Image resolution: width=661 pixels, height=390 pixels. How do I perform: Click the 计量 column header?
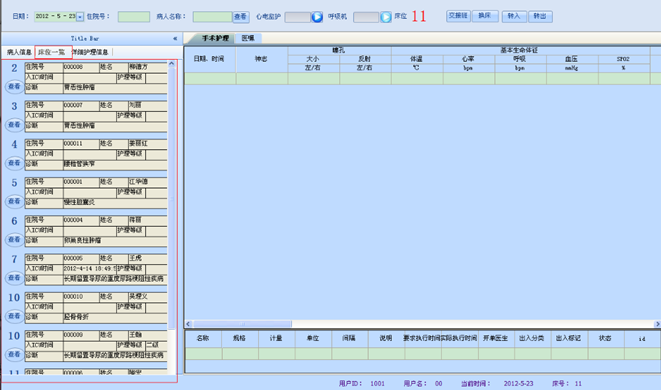pos(277,338)
